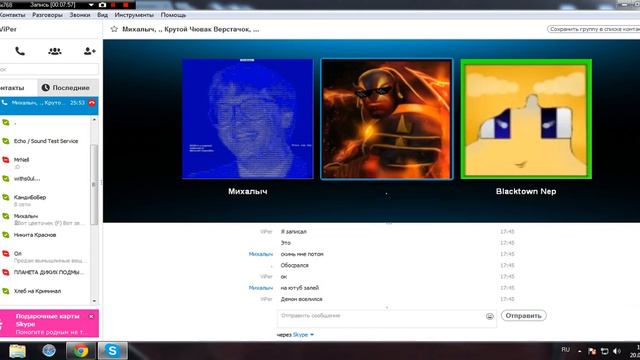Click the status icon beside withs0ul
Image resolution: width=640 pixels, height=360 pixels.
[6, 179]
